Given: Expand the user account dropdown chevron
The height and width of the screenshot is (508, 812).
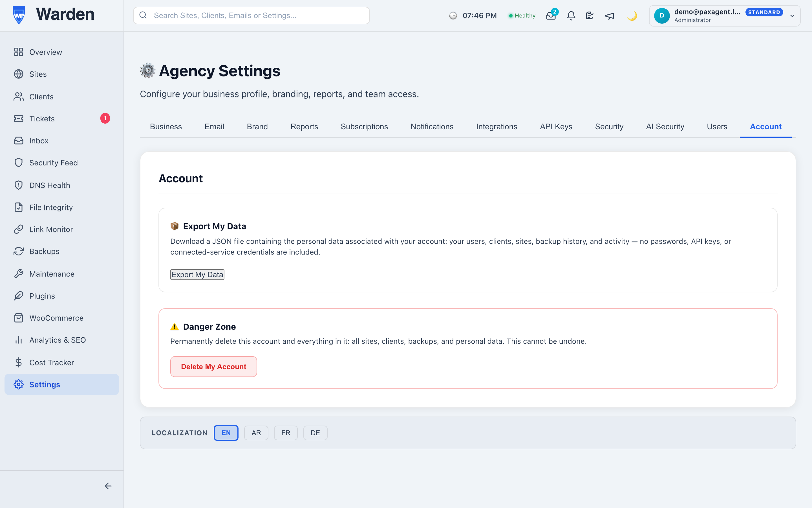Looking at the screenshot, I should pos(792,16).
